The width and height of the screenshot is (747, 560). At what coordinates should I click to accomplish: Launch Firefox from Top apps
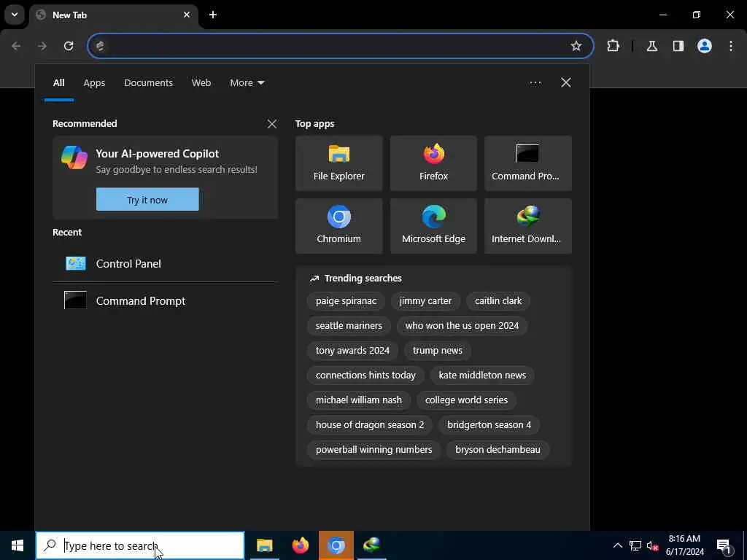(433, 163)
